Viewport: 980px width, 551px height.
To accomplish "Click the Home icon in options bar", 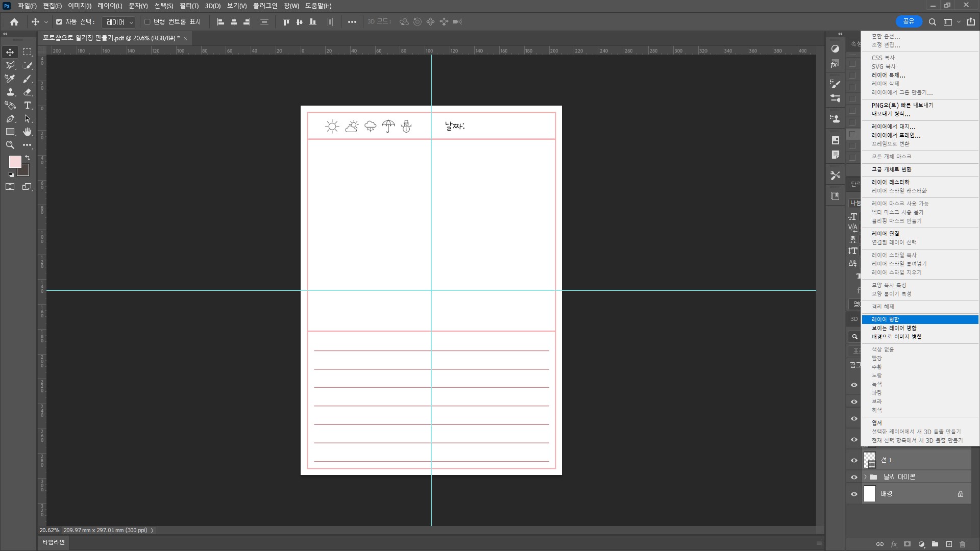I will click(14, 22).
